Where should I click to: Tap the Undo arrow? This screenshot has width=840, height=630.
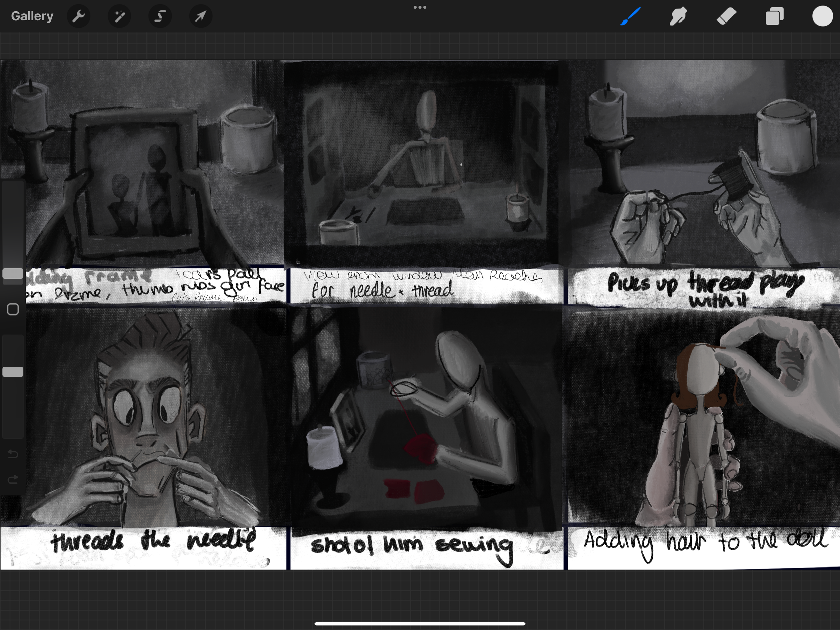pyautogui.click(x=13, y=454)
